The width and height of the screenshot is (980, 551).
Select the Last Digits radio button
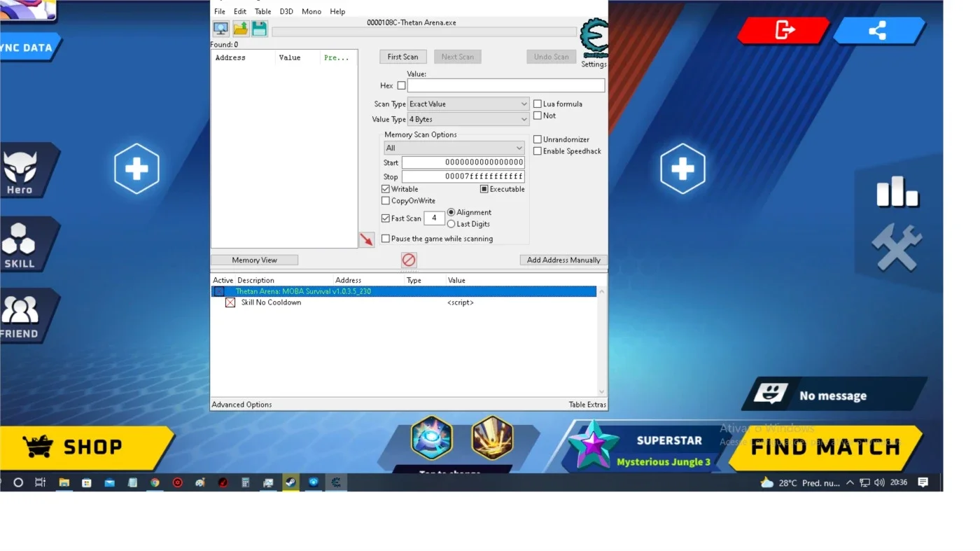(x=451, y=224)
